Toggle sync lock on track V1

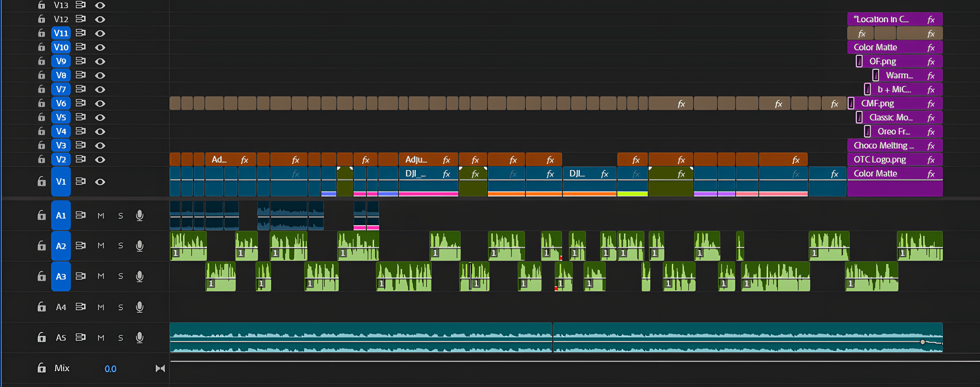80,181
